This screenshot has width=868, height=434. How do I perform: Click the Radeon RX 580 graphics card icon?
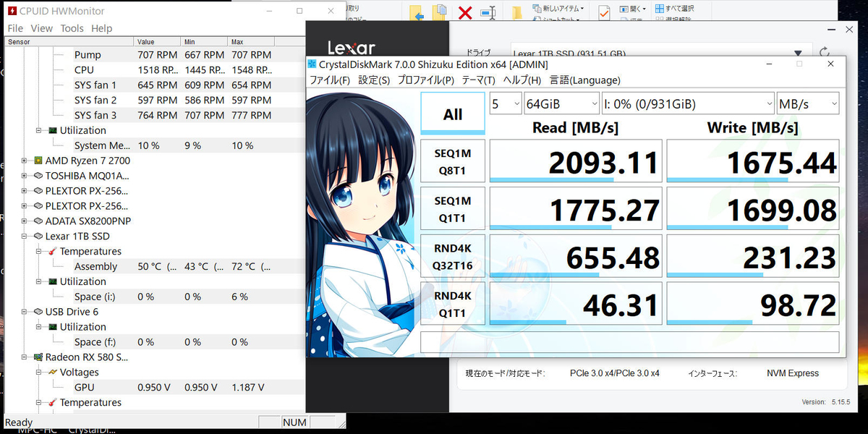[x=38, y=357]
